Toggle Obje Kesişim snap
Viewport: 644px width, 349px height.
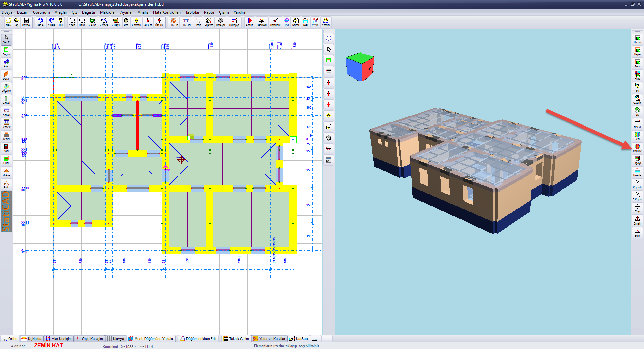[89, 339]
